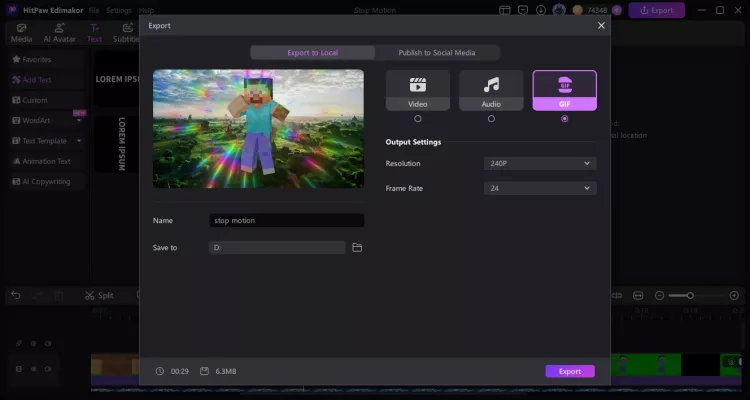Close the Export dialog
The width and height of the screenshot is (750, 400).
coord(601,25)
